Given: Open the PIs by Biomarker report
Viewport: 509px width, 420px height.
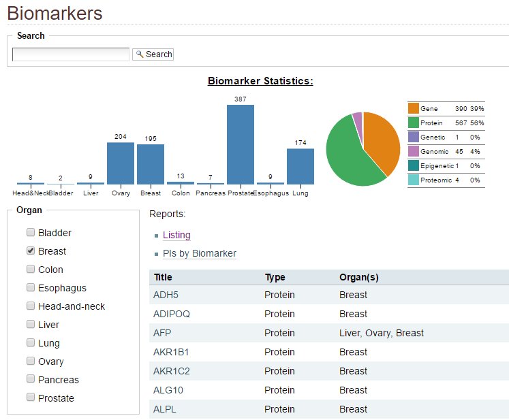Looking at the screenshot, I should [x=200, y=253].
